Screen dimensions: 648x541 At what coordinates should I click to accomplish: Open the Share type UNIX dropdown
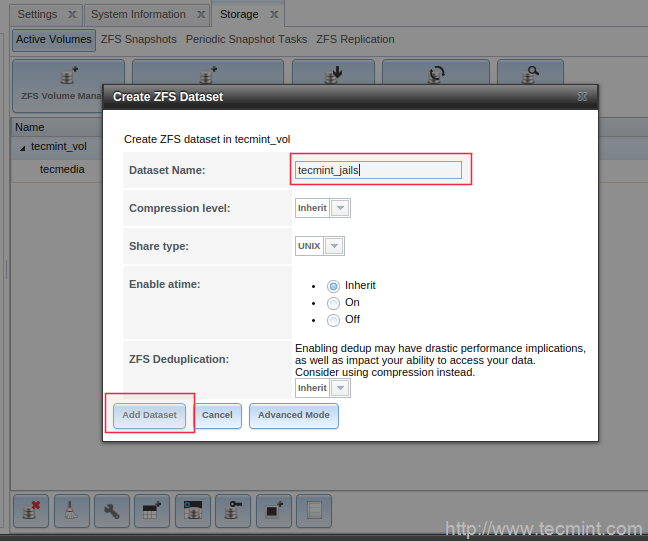point(334,246)
